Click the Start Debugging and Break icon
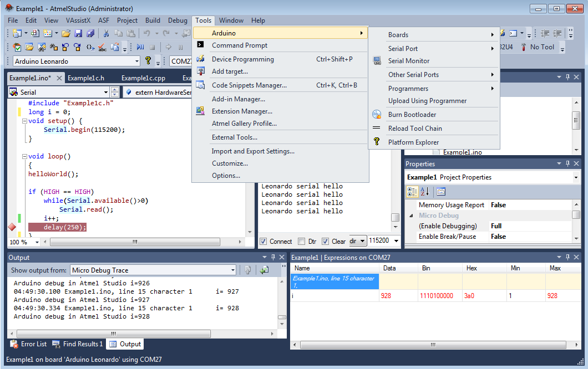This screenshot has height=369, width=588. (140, 47)
